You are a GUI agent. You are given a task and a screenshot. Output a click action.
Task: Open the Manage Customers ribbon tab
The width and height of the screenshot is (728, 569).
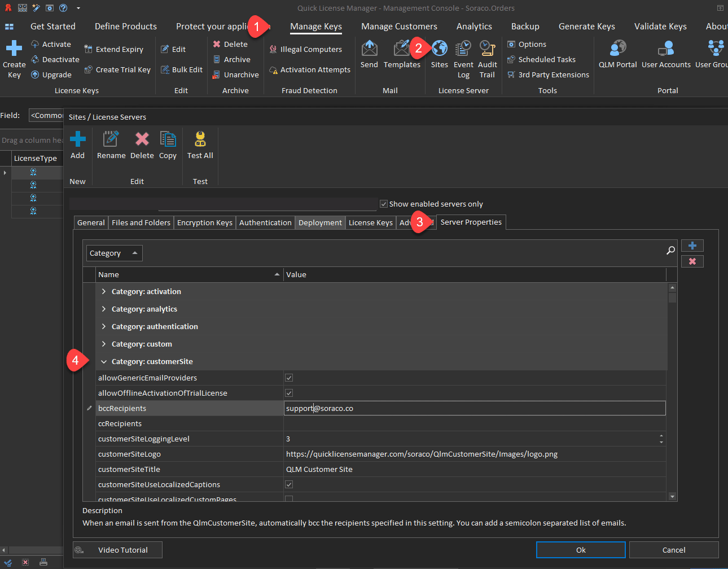coord(399,27)
